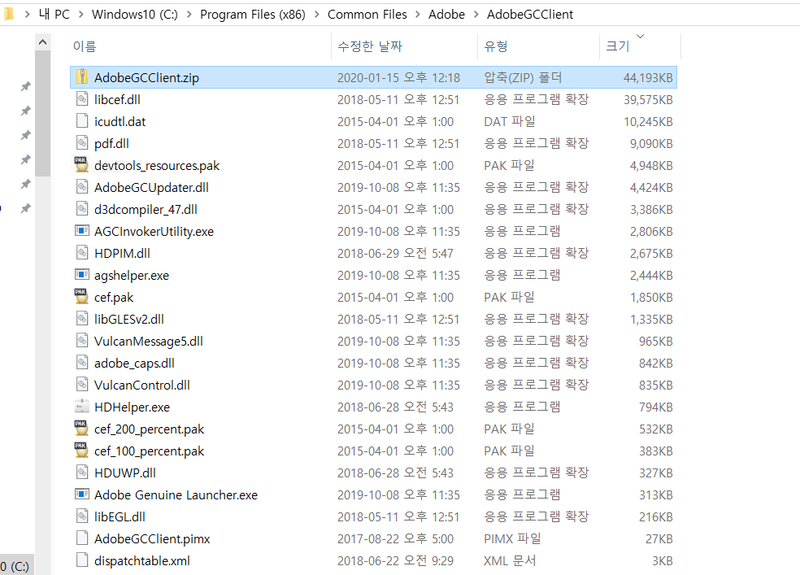Click the AdobeGCClient breadcrumb segment

pos(530,14)
